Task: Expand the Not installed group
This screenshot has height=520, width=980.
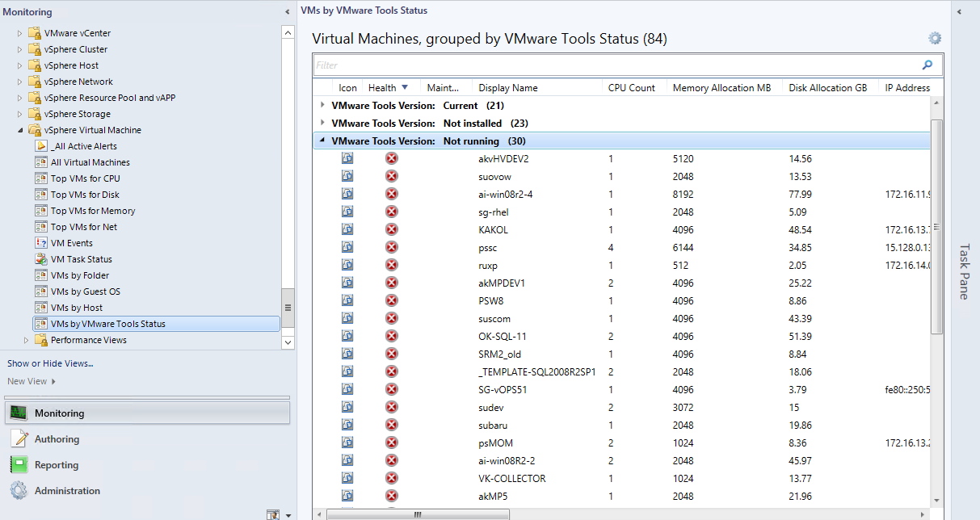Action: 322,123
